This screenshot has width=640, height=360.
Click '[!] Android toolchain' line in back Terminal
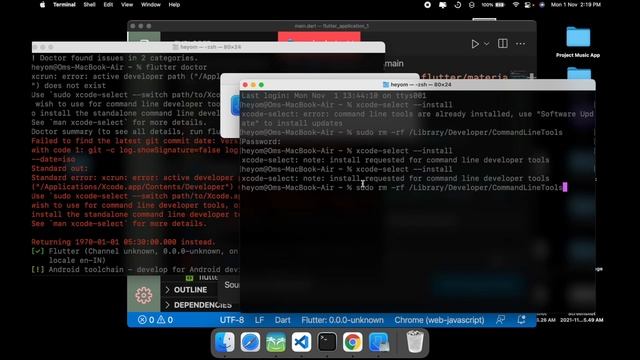coord(135,270)
